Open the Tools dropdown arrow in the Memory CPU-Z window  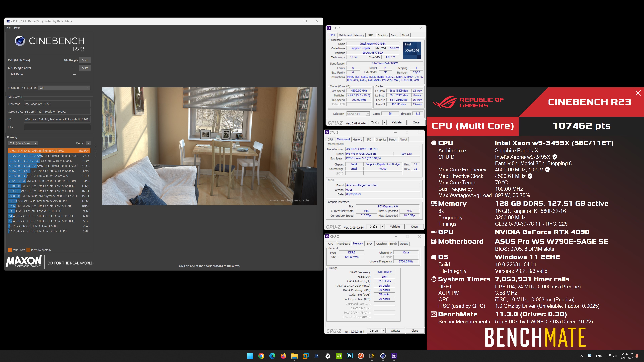[x=383, y=331]
